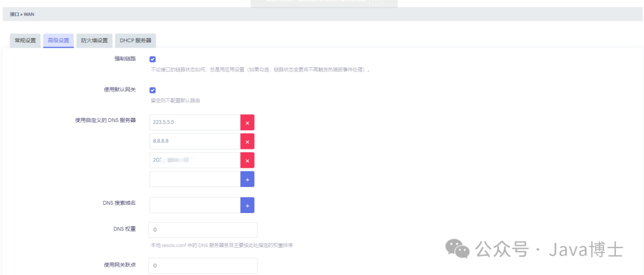Click the 223.5.5.5 DNS input field
Viewport: 644px width, 275px height.
tap(194, 122)
